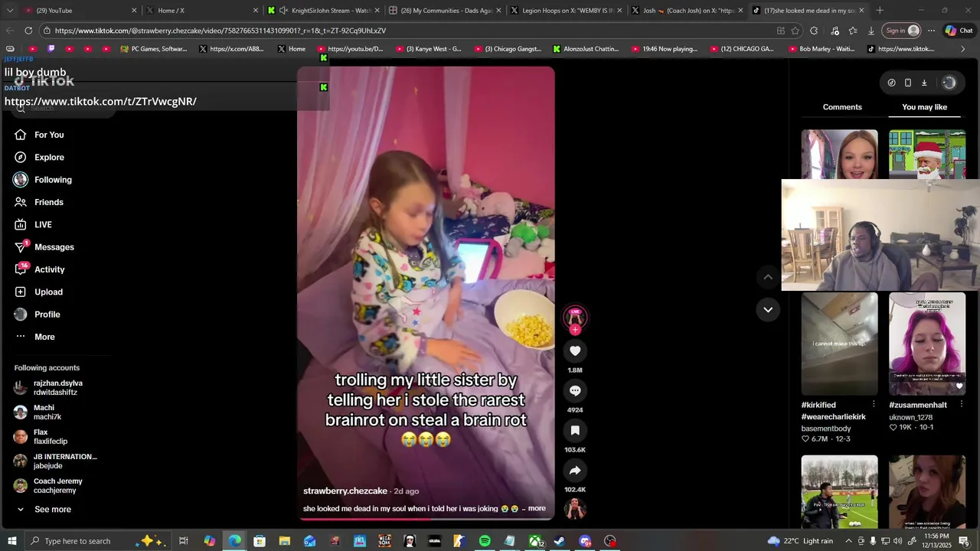980x551 pixels.
Task: Open browser Settings and more menu
Action: coord(931,31)
